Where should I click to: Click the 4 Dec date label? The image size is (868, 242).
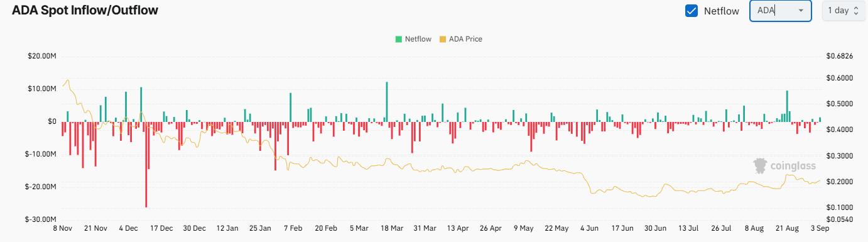coord(129,229)
